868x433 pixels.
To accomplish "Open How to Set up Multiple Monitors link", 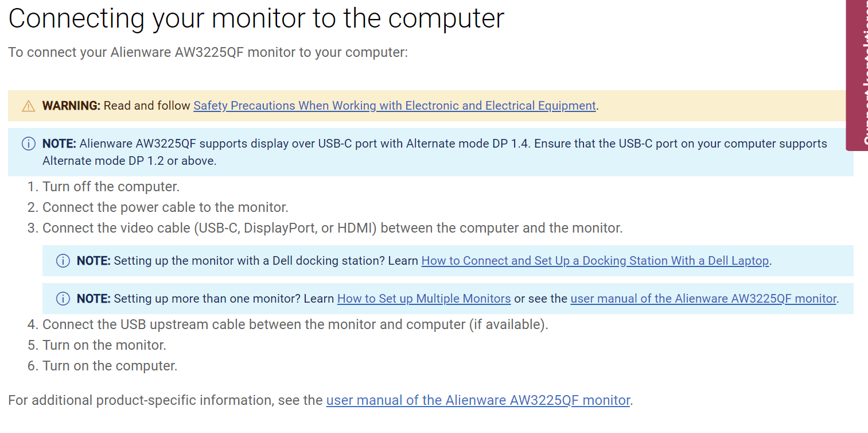I will click(424, 299).
